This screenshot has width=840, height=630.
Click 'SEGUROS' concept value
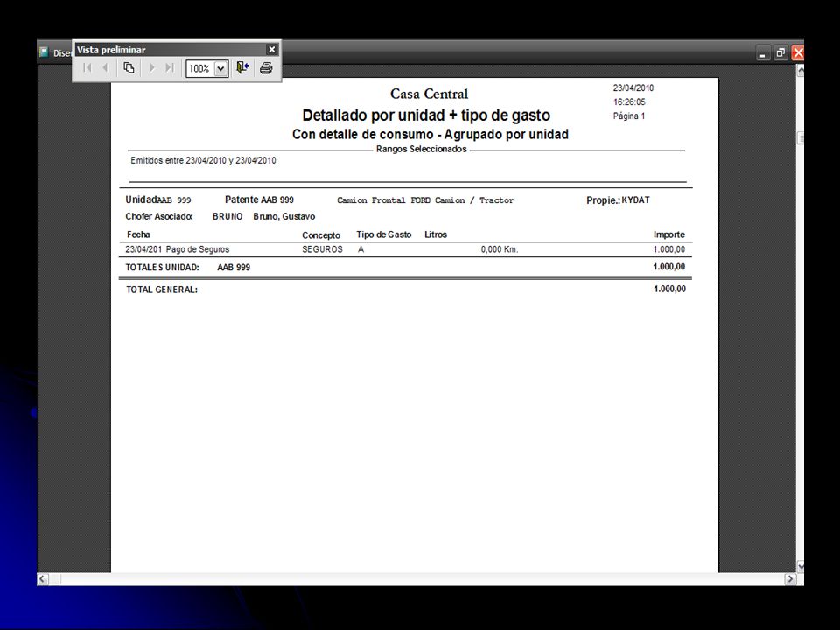[x=322, y=249]
